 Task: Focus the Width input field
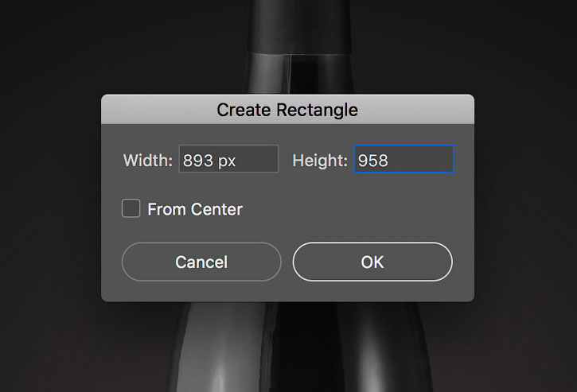[228, 159]
